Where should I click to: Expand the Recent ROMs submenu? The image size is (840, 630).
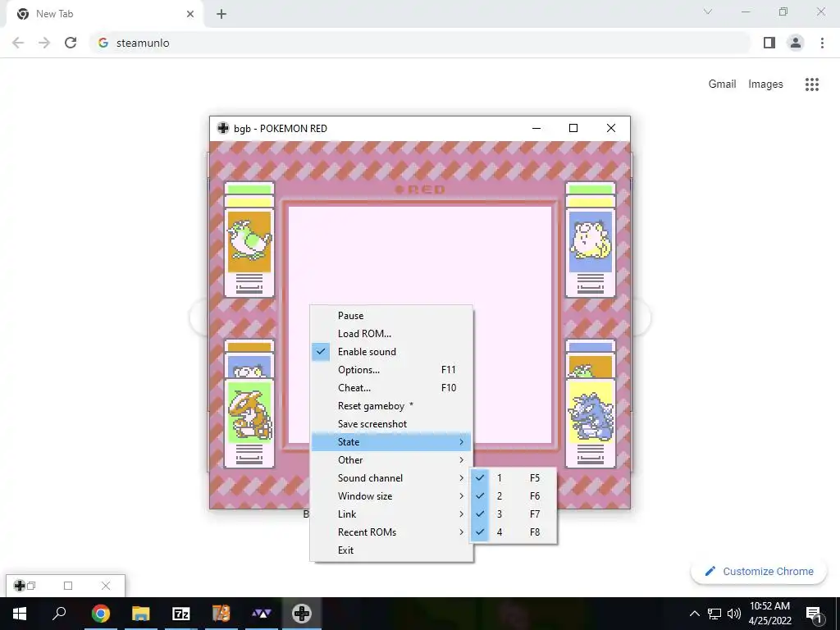tap(391, 532)
